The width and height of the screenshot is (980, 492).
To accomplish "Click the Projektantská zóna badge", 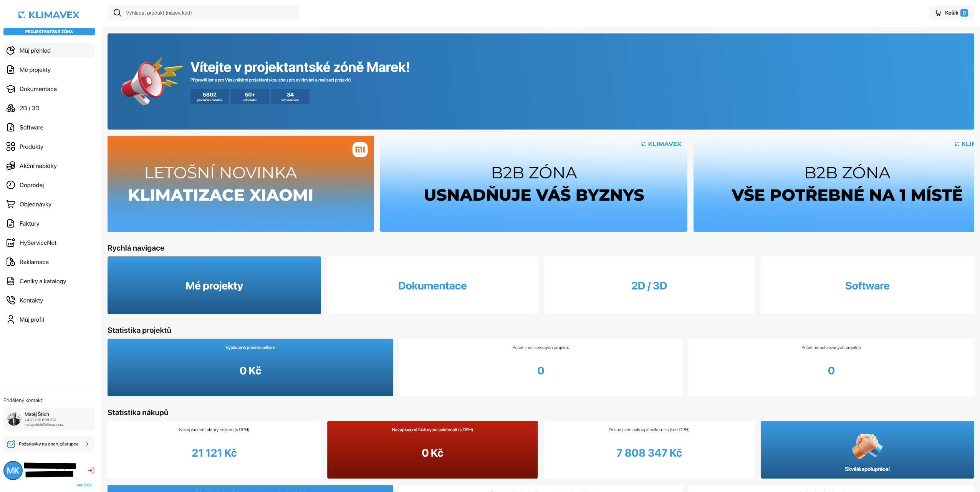I will click(x=49, y=32).
